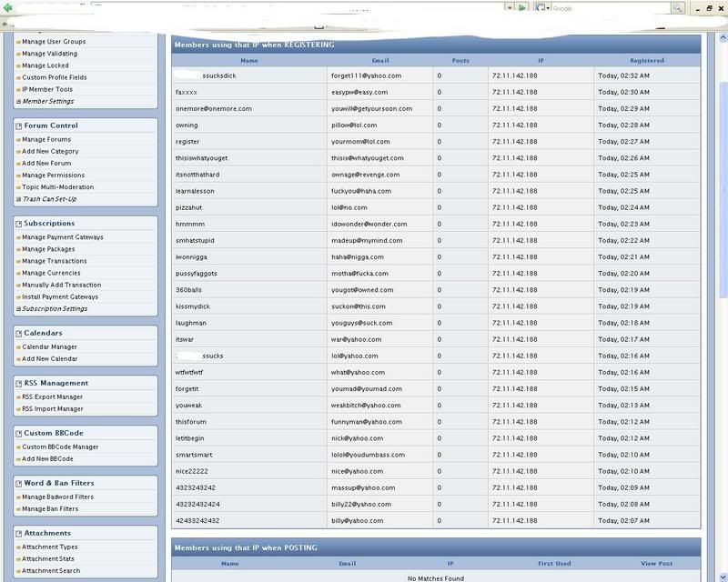Open Manage Payment Gateways

63,237
